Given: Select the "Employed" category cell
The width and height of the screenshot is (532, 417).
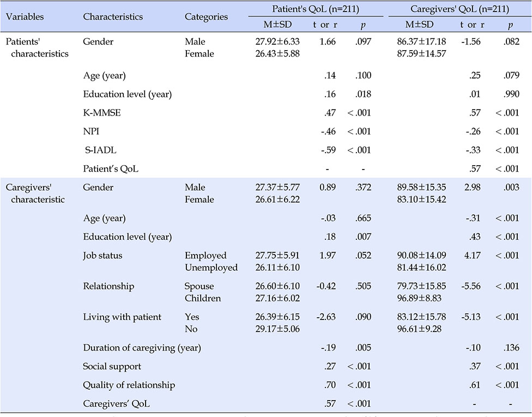Looking at the screenshot, I should point(205,256).
